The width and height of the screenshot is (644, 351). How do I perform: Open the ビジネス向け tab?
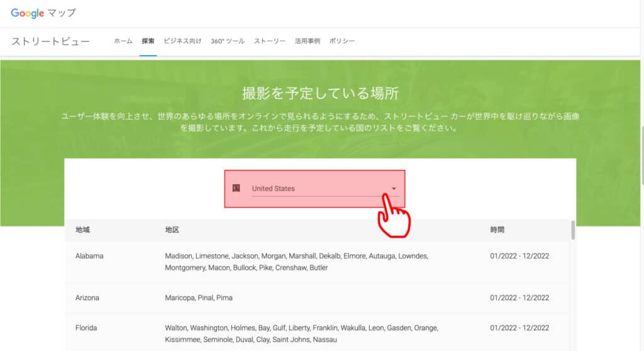182,41
